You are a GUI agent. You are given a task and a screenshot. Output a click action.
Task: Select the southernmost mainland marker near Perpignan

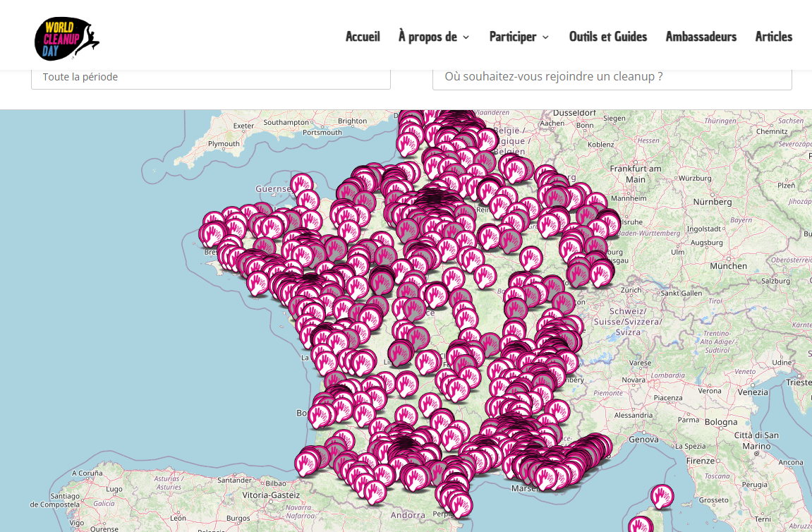461,504
